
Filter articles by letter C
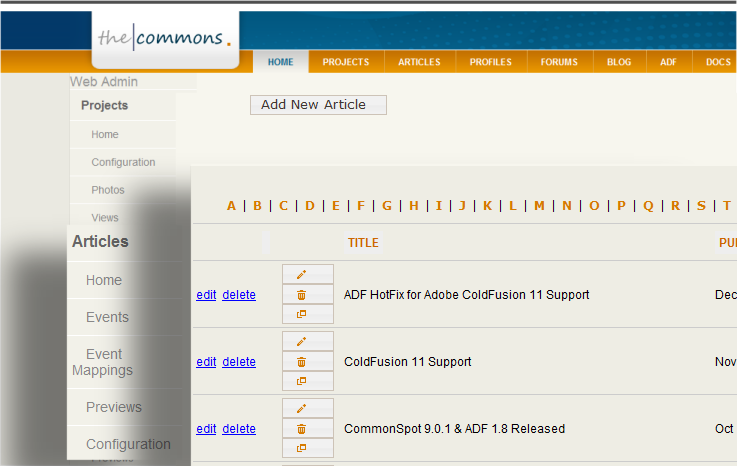[x=283, y=205]
